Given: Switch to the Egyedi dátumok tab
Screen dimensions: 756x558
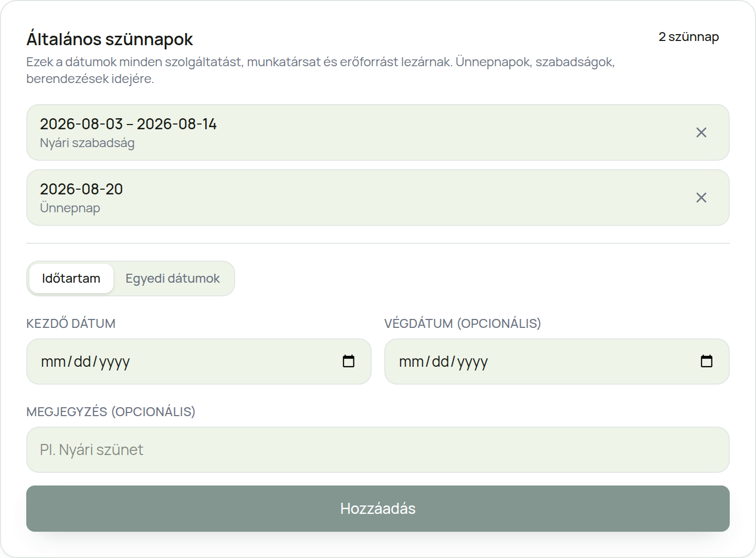Looking at the screenshot, I should pos(173,278).
